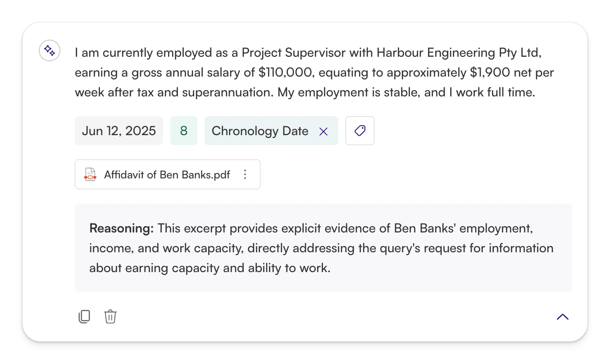
Task: Collapse the excerpt card with chevron
Action: tap(562, 317)
